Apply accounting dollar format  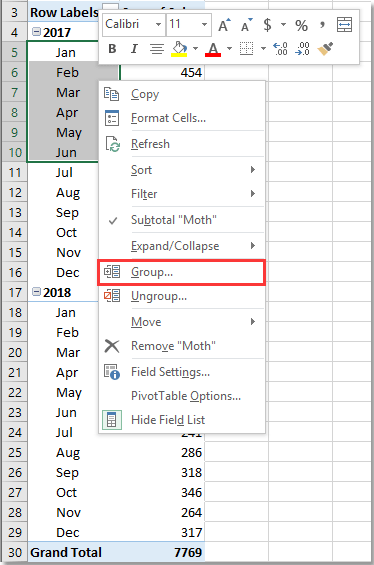267,25
